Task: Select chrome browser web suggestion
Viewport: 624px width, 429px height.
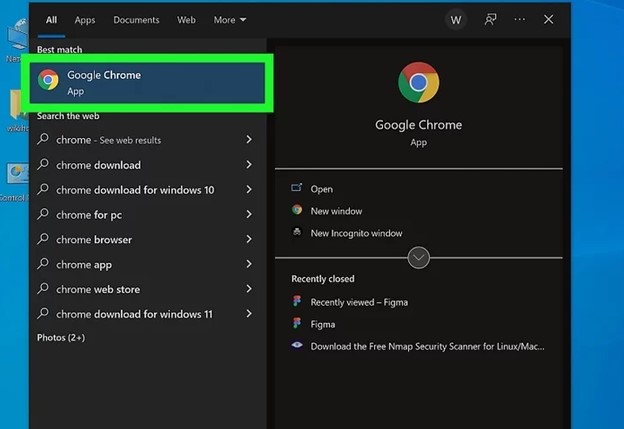Action: [x=94, y=240]
